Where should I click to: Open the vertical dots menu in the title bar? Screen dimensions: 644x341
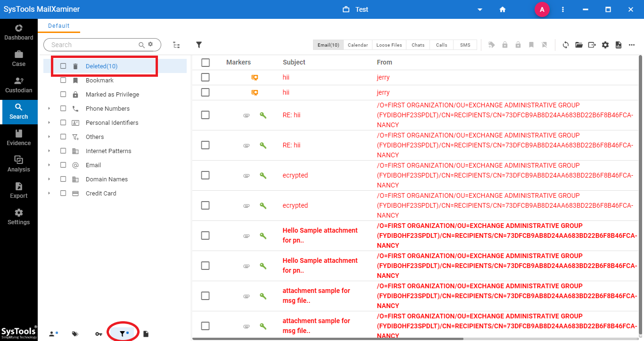coord(563,9)
